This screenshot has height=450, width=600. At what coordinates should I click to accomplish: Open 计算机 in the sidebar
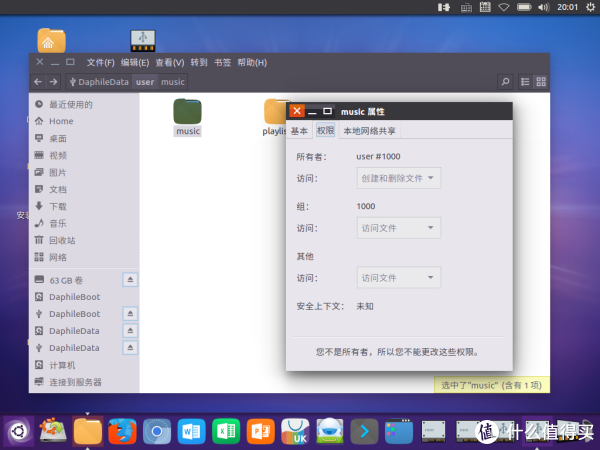tap(84, 365)
